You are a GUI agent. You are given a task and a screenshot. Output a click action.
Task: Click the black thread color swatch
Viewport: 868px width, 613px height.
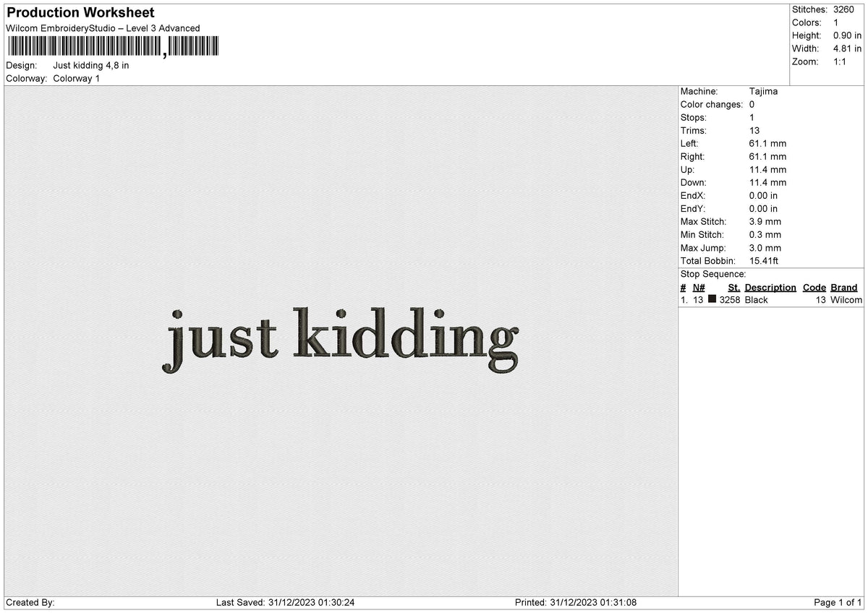tap(712, 299)
